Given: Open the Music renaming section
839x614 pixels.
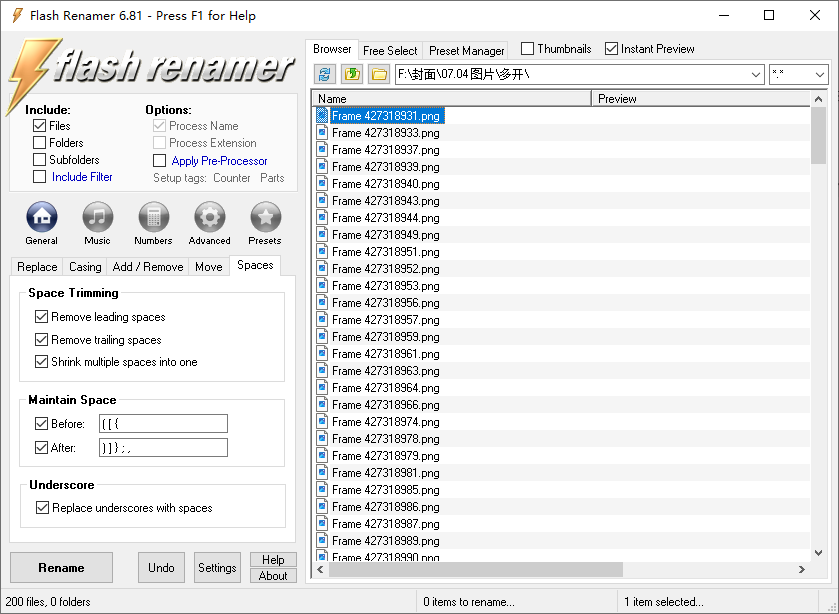Looking at the screenshot, I should point(97,217).
